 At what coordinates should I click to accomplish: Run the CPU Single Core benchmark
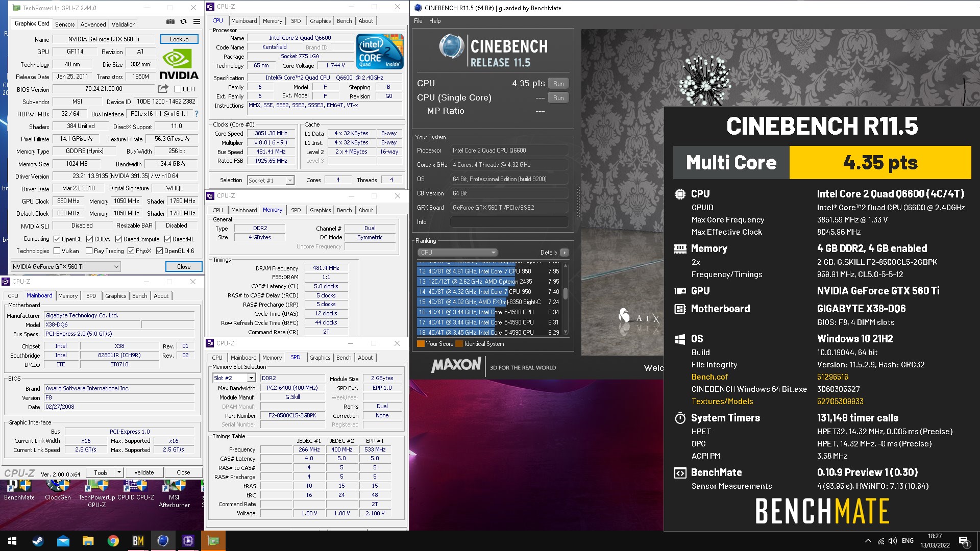(x=558, y=97)
